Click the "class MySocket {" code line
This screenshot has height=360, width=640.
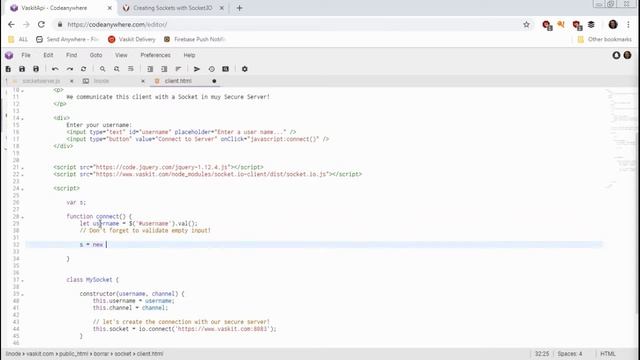[x=93, y=280]
